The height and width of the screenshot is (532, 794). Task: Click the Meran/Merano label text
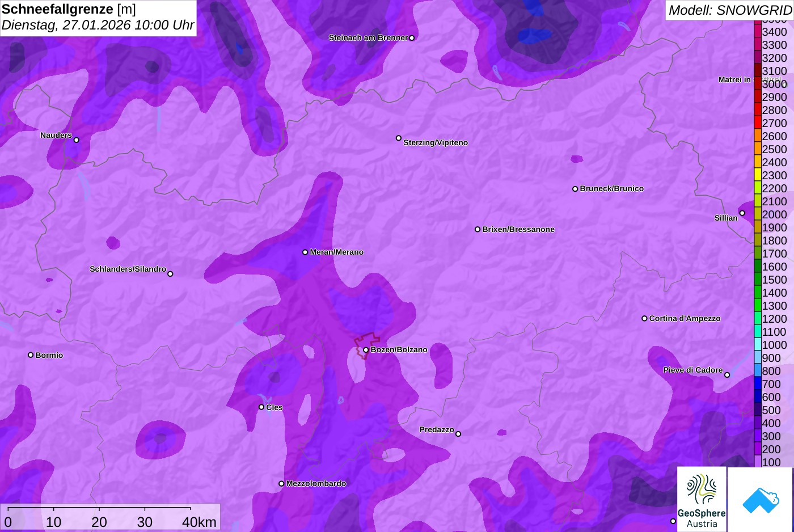[x=337, y=252]
